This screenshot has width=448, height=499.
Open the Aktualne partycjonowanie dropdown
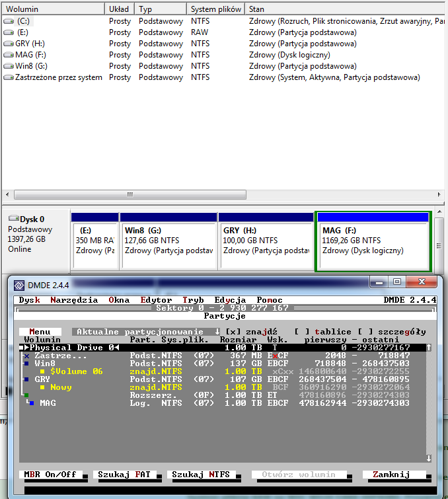146,332
